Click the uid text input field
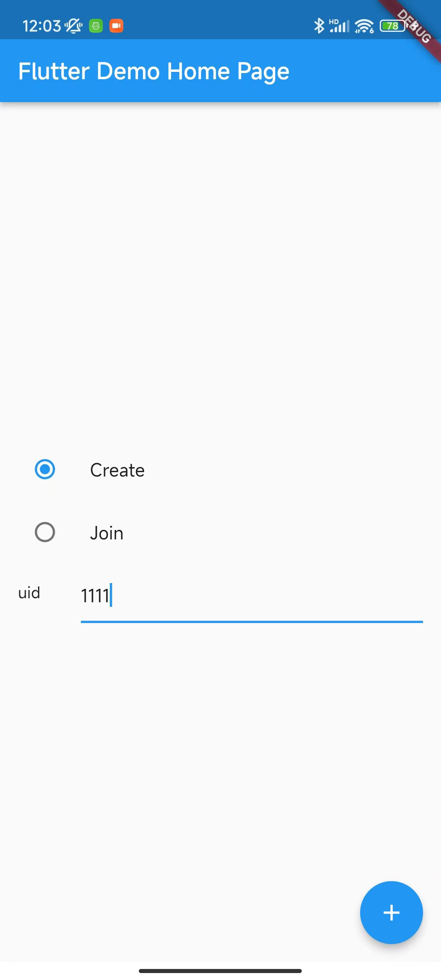The width and height of the screenshot is (441, 980). point(252,595)
